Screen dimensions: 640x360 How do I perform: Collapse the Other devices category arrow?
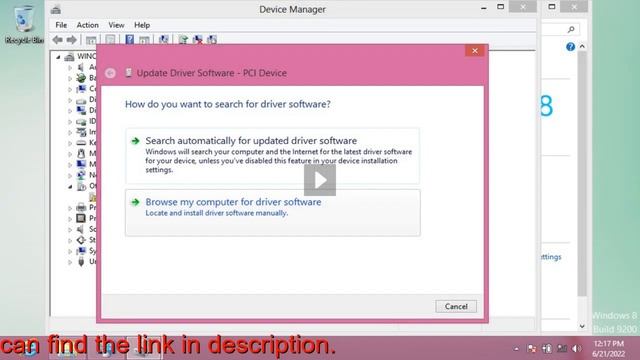tap(70, 187)
